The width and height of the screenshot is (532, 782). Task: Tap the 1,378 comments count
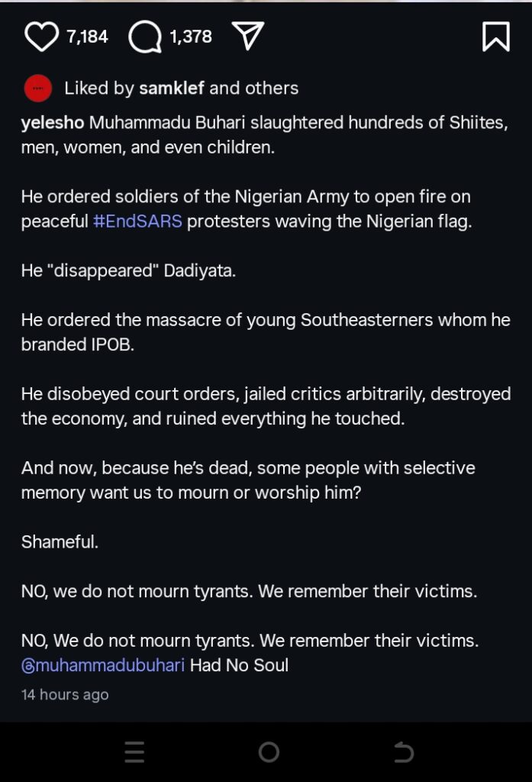pyautogui.click(x=191, y=37)
